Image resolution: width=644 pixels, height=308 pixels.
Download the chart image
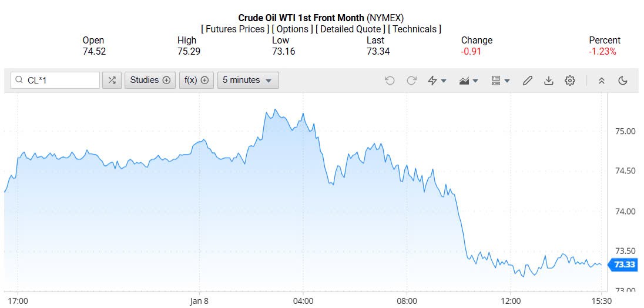548,81
